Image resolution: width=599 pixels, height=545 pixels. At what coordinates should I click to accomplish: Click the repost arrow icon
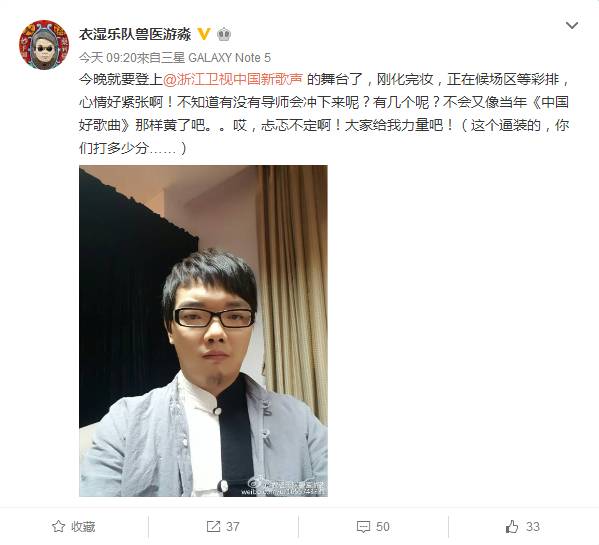[x=213, y=526]
